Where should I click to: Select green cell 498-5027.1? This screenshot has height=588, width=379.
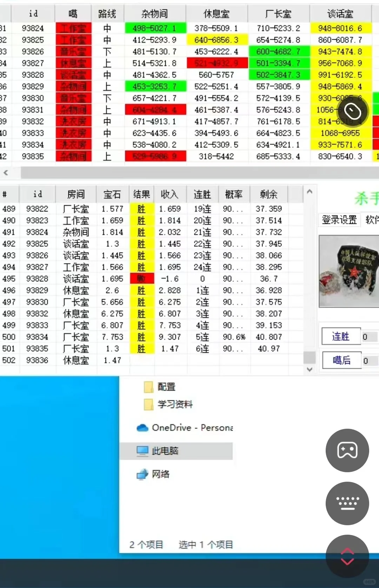pos(155,28)
